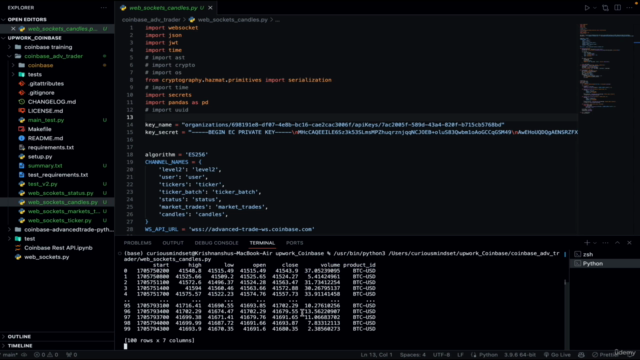
Task: Open changes compare icon in editor toolbar
Action: (605, 8)
